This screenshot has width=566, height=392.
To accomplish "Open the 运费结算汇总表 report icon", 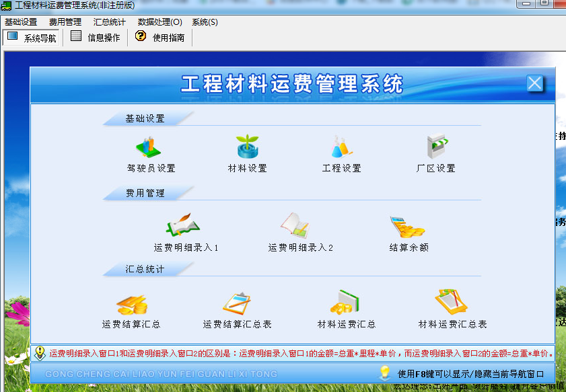I will pos(237,304).
